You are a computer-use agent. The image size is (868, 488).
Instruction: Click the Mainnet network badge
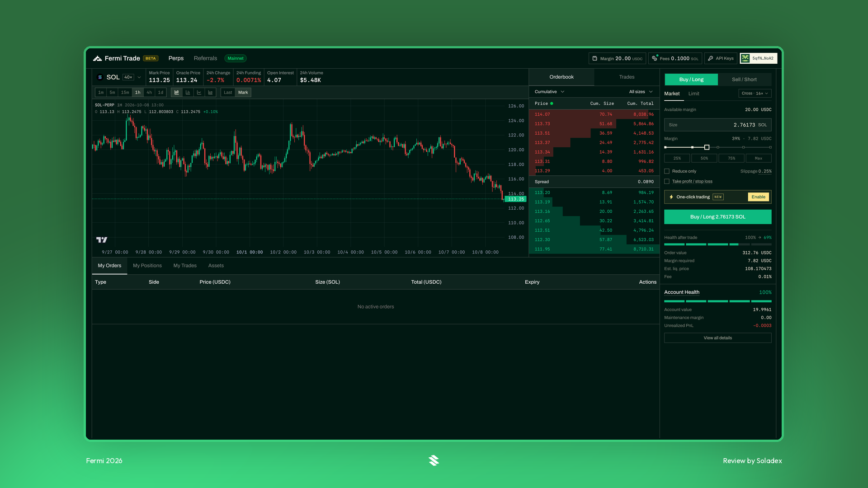236,58
